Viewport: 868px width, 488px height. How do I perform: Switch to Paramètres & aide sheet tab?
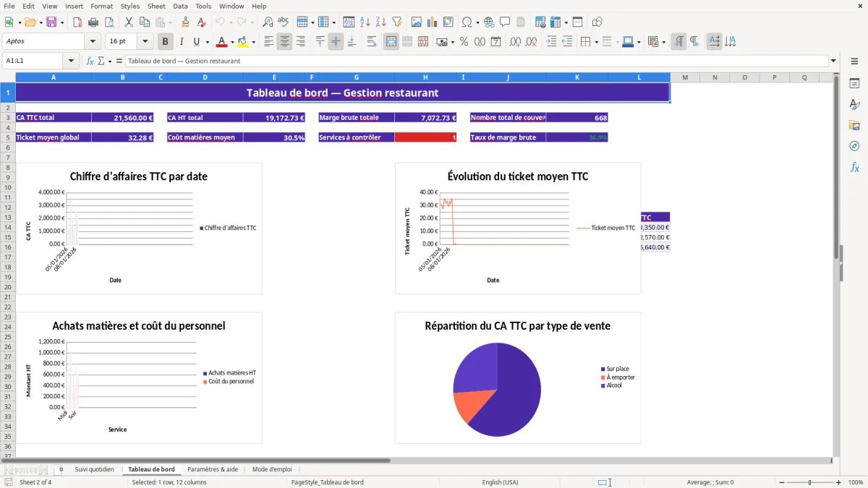[x=213, y=470]
